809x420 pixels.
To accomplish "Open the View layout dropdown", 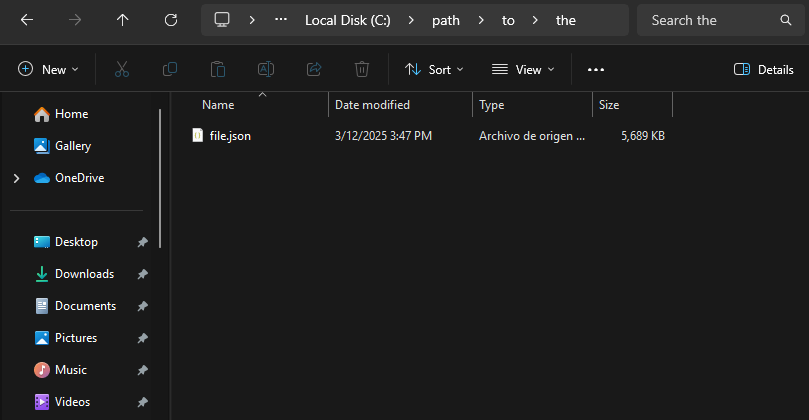I will pyautogui.click(x=523, y=69).
